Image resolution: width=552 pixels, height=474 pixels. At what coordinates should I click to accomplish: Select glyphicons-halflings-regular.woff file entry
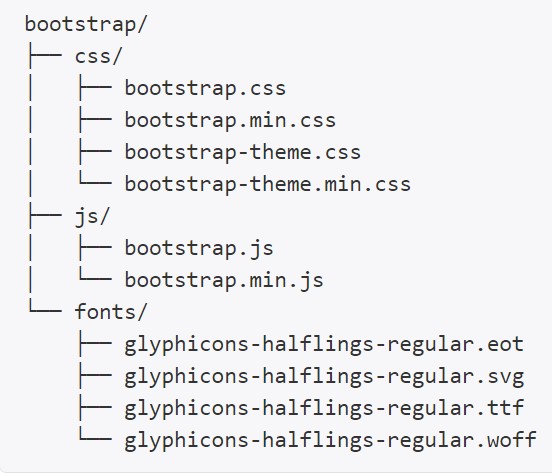tap(331, 441)
